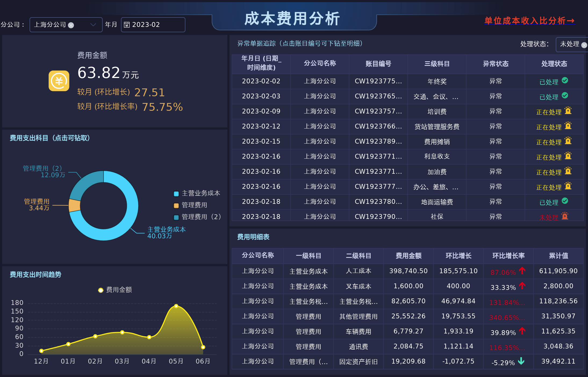Click the yellow alarm icon in 利息收支 row
Image resolution: width=588 pixels, height=377 pixels.
click(568, 156)
